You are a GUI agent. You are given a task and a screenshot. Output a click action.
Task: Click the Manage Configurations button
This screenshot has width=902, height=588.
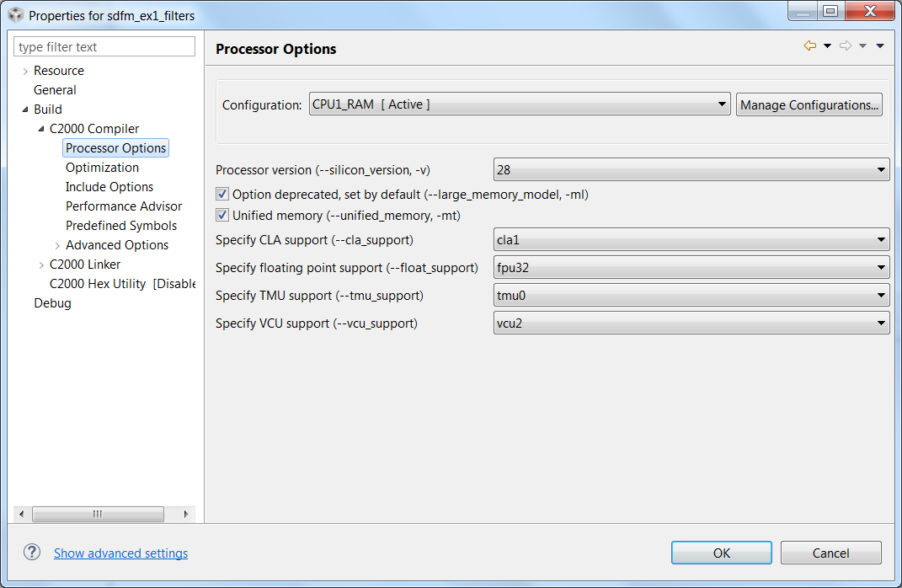click(x=809, y=105)
